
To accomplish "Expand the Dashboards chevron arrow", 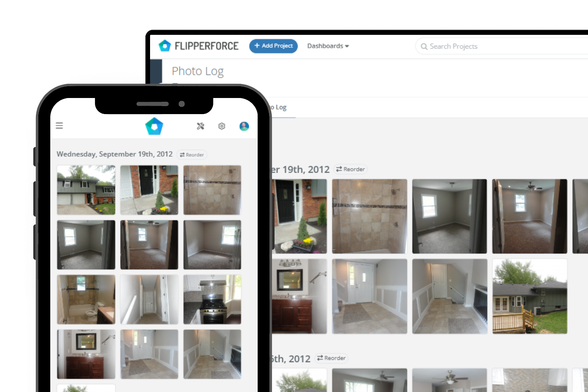I will (347, 46).
